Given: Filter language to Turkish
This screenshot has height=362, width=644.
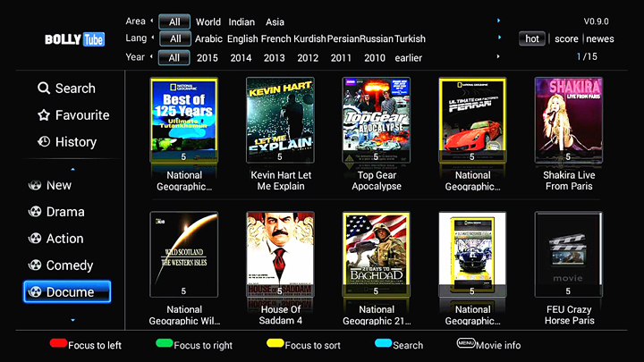Looking at the screenshot, I should coord(410,38).
